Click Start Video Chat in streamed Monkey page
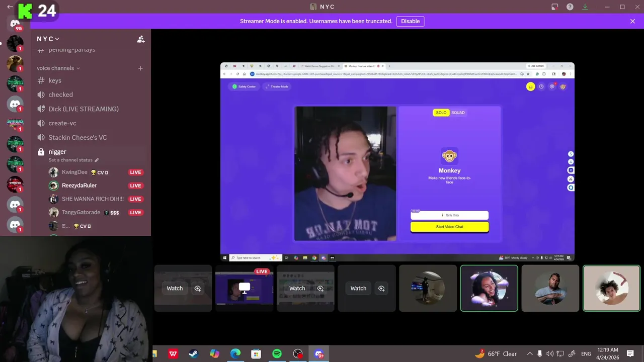Screen dimensions: 644x362 [449, 227]
